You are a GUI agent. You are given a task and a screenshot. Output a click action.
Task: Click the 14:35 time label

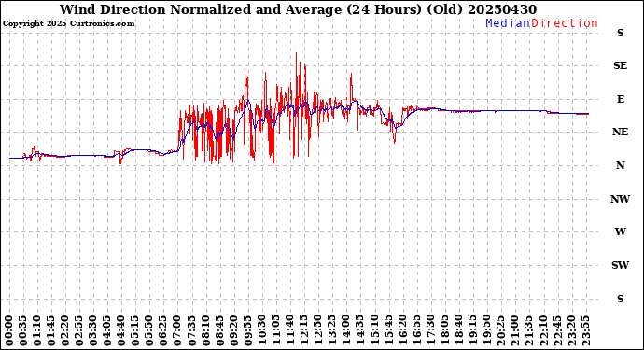tap(359, 330)
